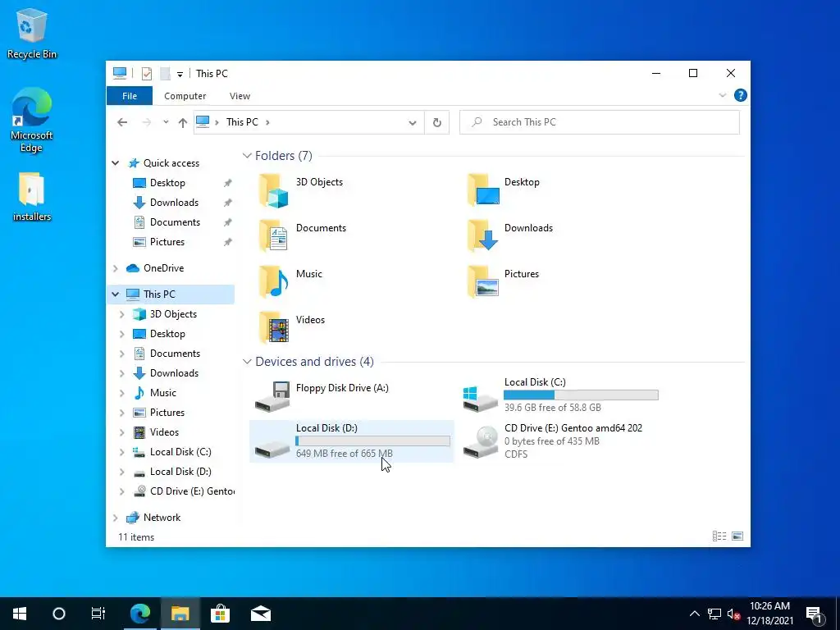Open Cortana search circle on the taskbar
Viewport: 840px width, 630px height.
(59, 614)
